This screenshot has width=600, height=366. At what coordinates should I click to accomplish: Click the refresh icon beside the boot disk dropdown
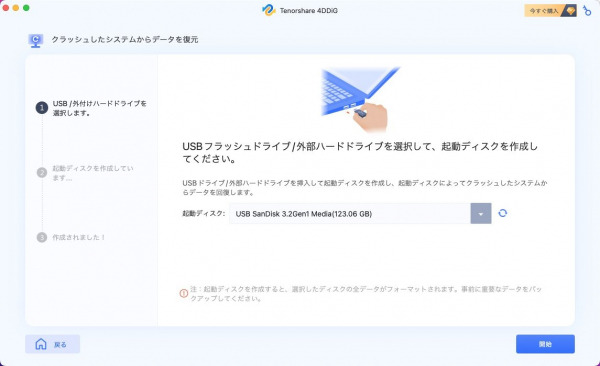[503, 213]
